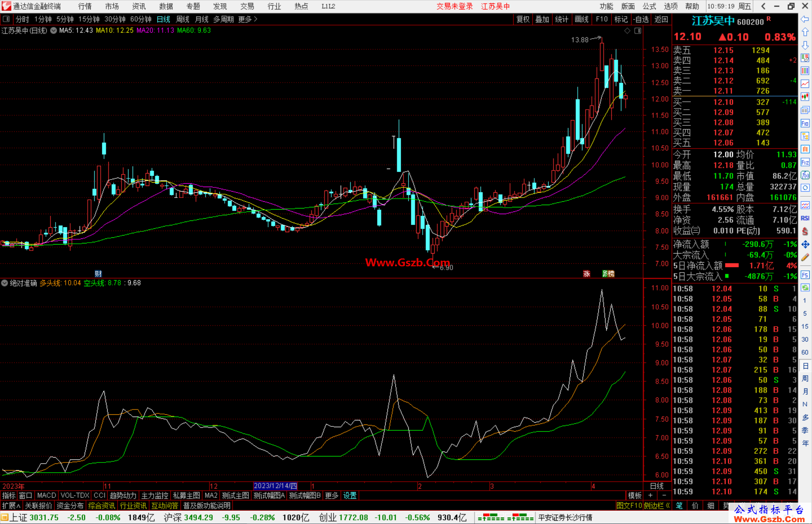This screenshot has height=524, width=812.
Task: Select the 周 weekly period in sidebar
Action: click(805, 378)
